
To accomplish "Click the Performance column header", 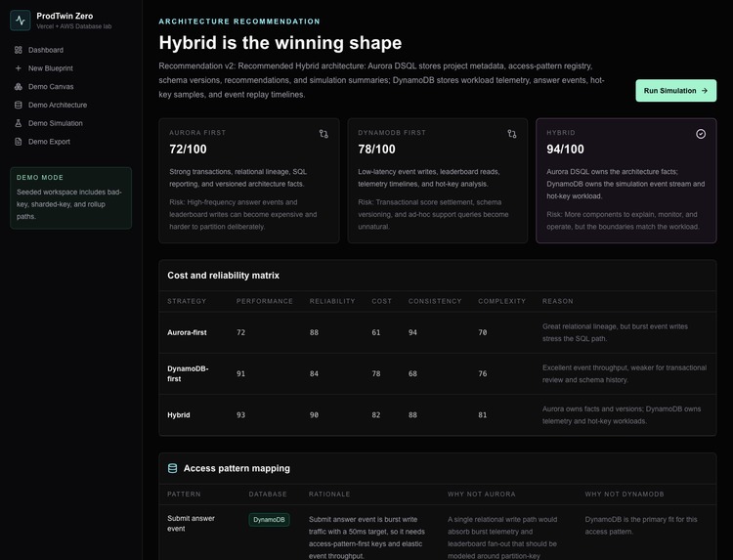I will coord(265,301).
